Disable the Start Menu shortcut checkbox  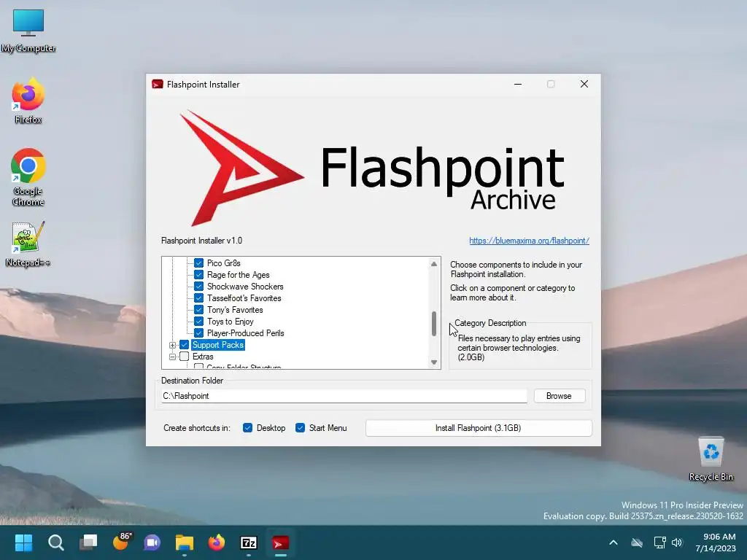pos(300,427)
